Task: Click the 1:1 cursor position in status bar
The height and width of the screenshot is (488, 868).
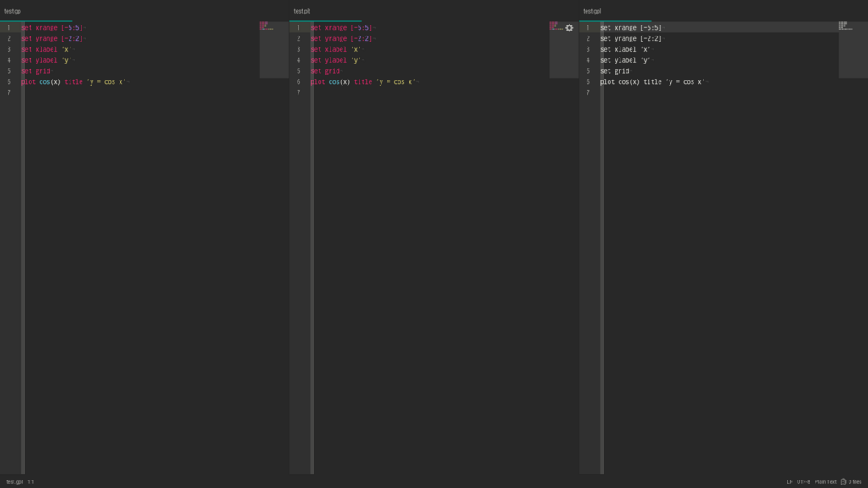Action: coord(31,481)
